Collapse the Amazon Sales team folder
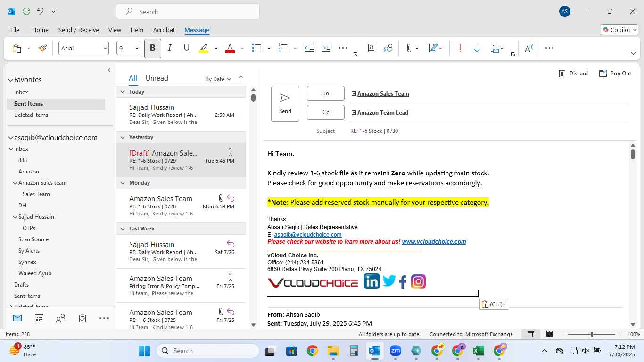Screen dimensions: 644x362 click(x=15, y=183)
